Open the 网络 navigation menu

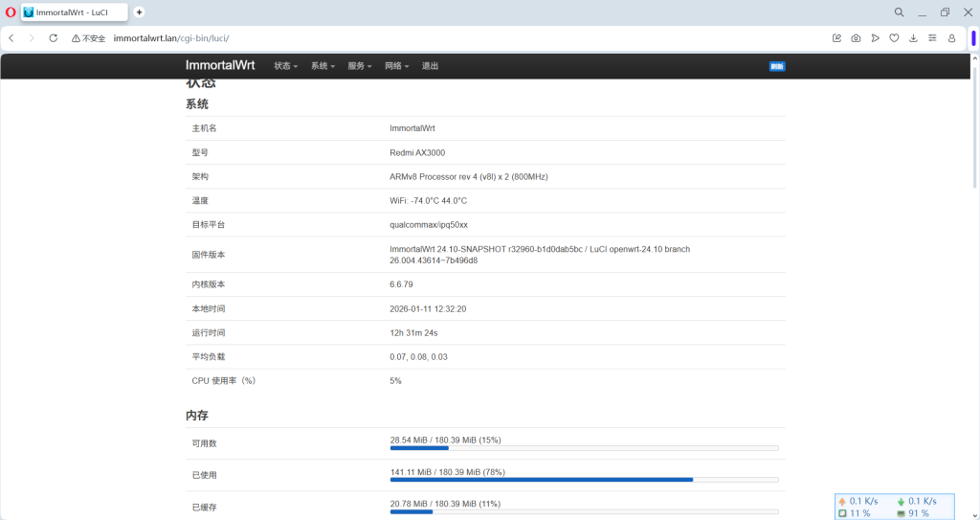(396, 66)
